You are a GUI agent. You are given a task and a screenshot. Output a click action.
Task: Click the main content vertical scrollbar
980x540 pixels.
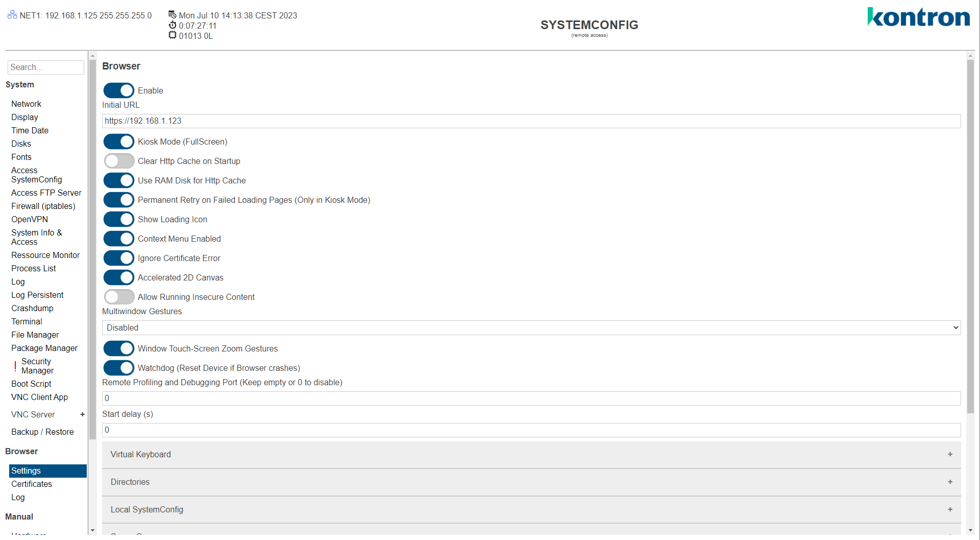click(x=970, y=235)
